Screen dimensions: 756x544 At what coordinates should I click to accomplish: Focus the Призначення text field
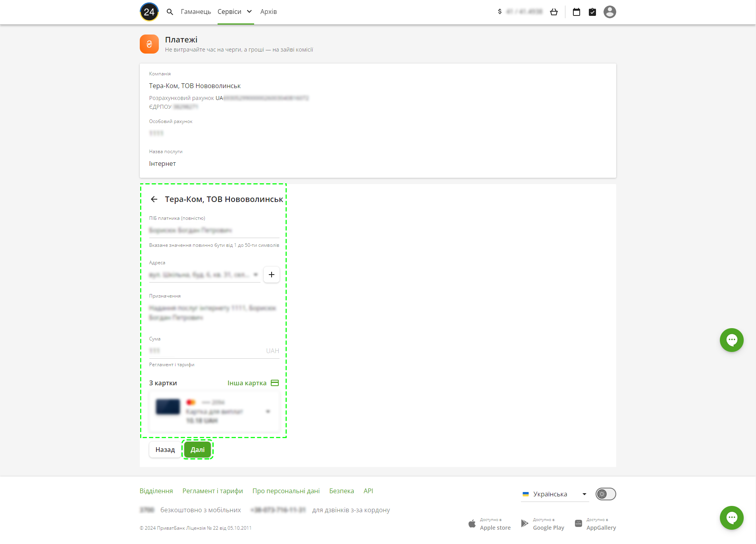(214, 313)
